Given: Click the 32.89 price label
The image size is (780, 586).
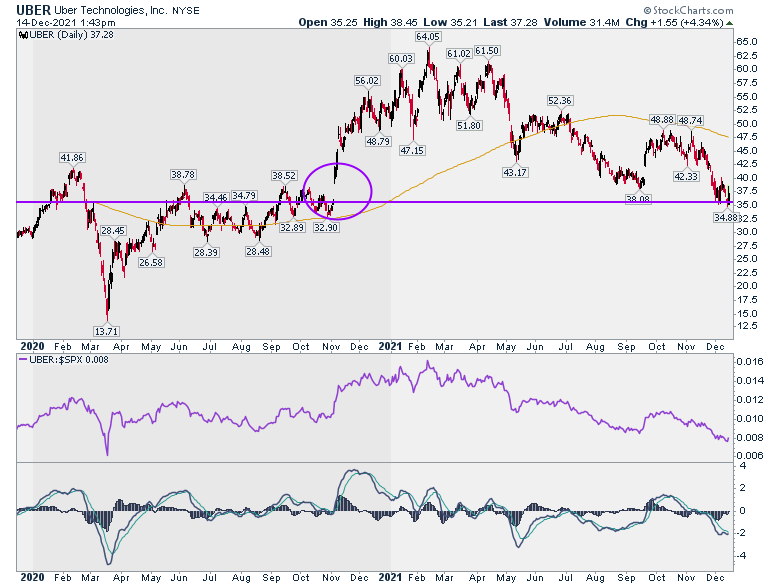Looking at the screenshot, I should pos(292,227).
